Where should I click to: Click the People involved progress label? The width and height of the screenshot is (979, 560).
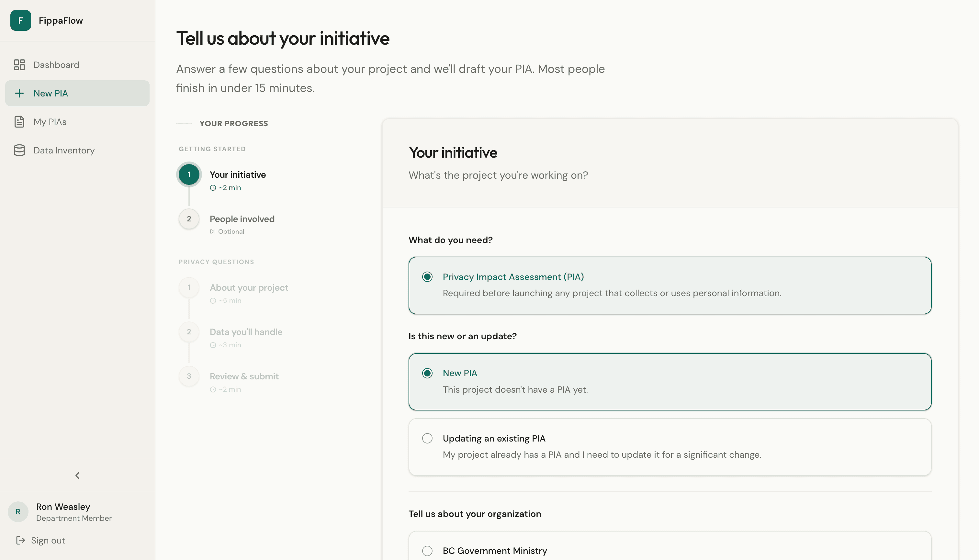[242, 218]
